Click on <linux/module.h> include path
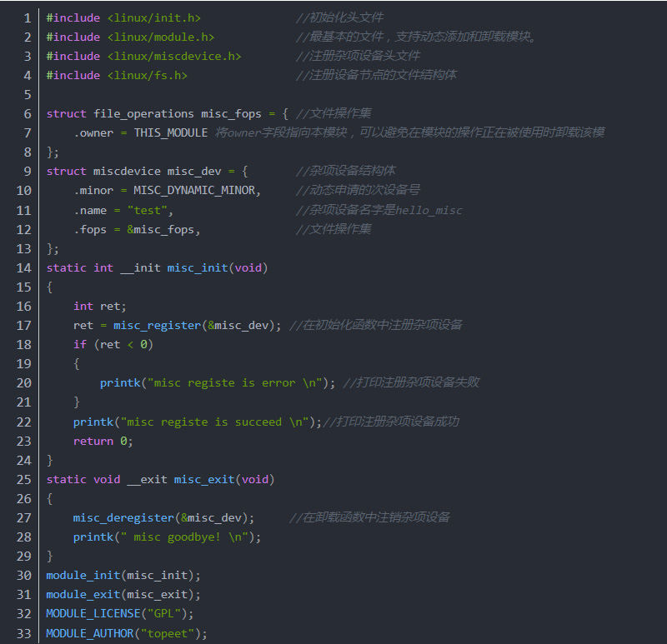The height and width of the screenshot is (644, 667). [x=160, y=37]
